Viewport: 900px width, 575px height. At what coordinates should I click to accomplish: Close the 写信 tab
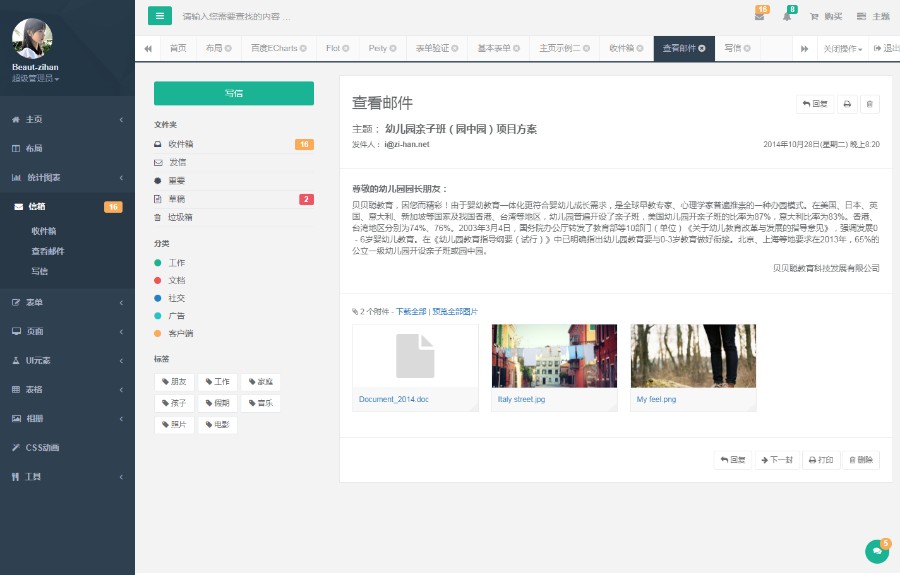point(747,49)
